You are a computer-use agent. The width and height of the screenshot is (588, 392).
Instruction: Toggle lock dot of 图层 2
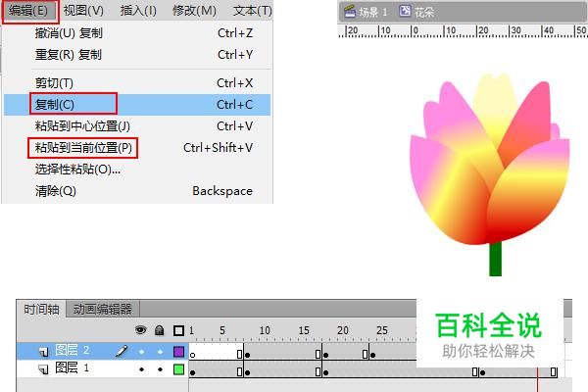tap(160, 352)
